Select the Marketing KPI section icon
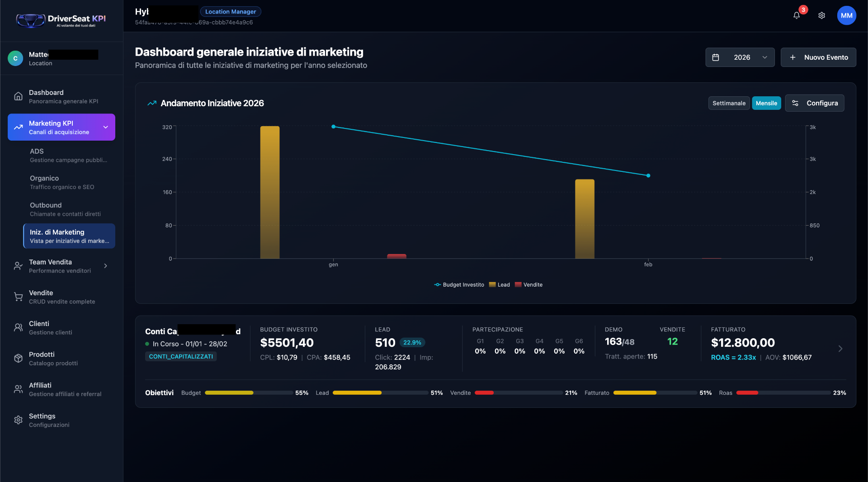 tap(18, 127)
